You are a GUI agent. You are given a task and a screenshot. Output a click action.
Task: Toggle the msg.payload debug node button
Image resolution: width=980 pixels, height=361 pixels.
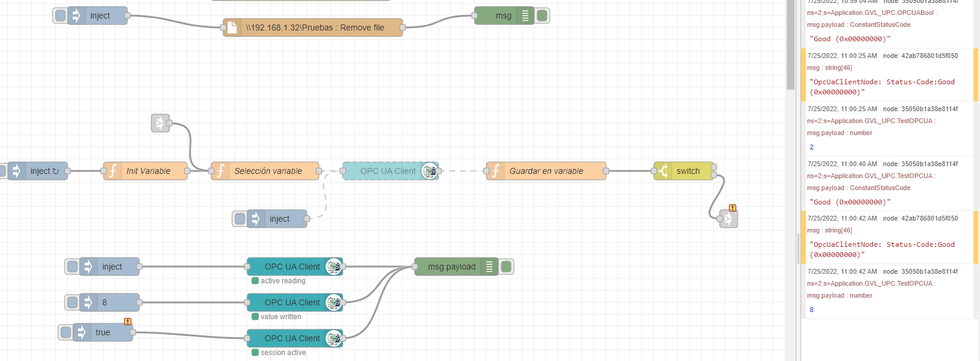point(506,267)
